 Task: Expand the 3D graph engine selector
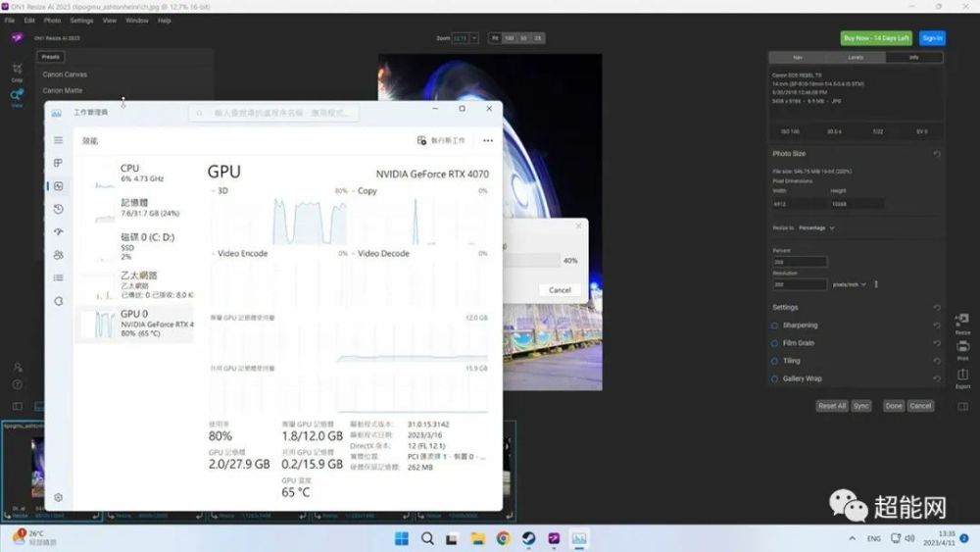tap(213, 191)
